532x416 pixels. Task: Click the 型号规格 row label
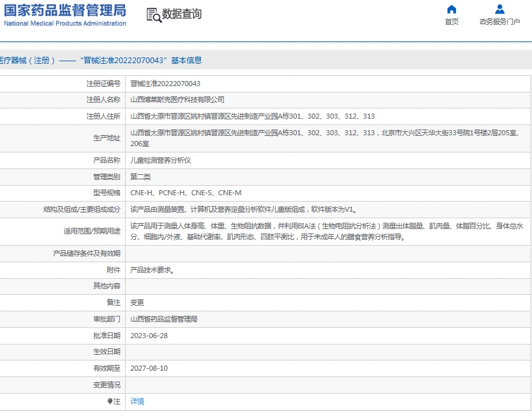point(107,193)
